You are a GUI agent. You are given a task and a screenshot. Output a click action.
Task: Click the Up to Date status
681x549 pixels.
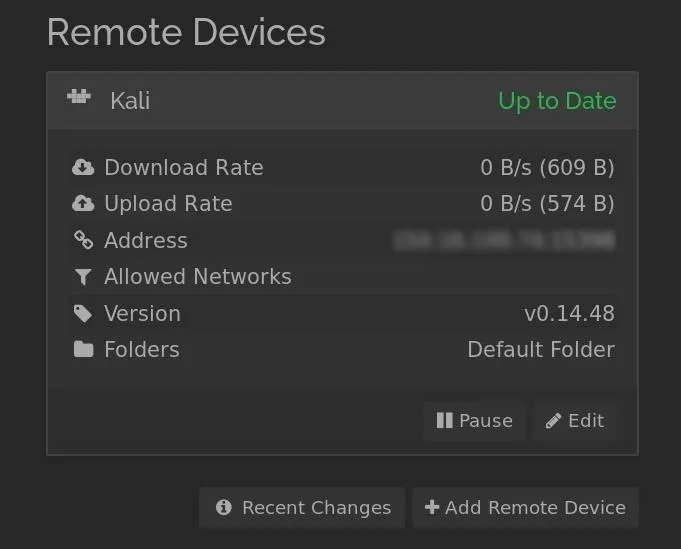557,101
